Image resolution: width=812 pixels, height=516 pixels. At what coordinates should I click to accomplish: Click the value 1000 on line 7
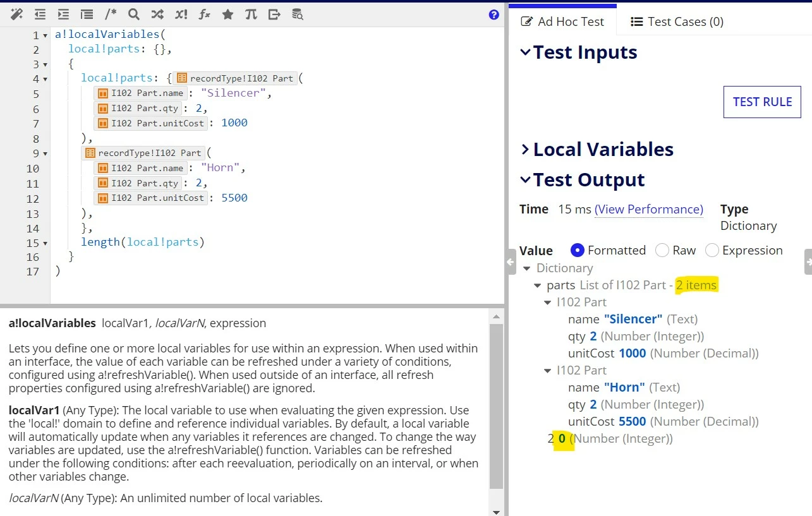pyautogui.click(x=234, y=123)
